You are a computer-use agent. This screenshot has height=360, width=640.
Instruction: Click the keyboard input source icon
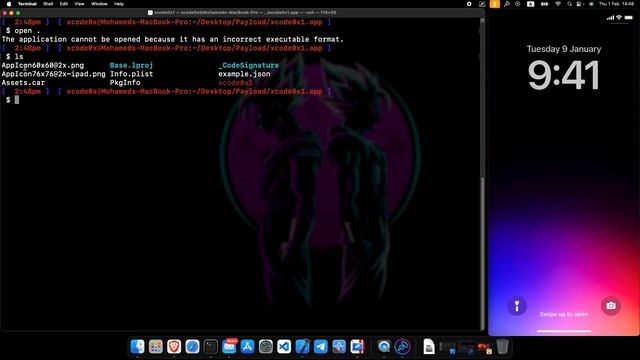click(x=530, y=4)
